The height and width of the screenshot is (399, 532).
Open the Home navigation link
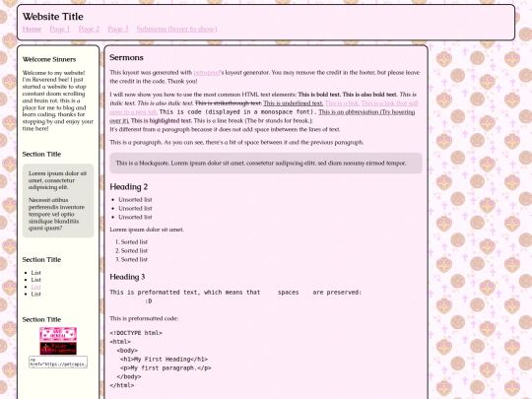(x=32, y=30)
